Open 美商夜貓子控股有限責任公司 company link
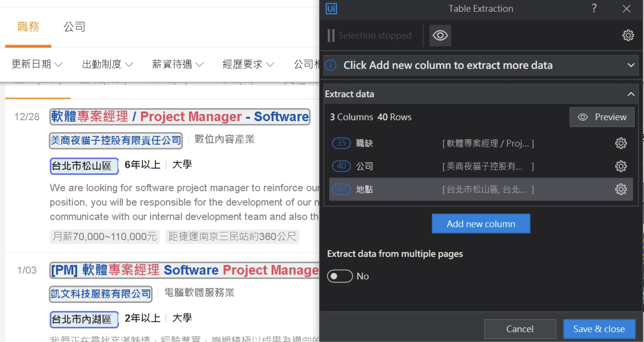 coord(116,140)
